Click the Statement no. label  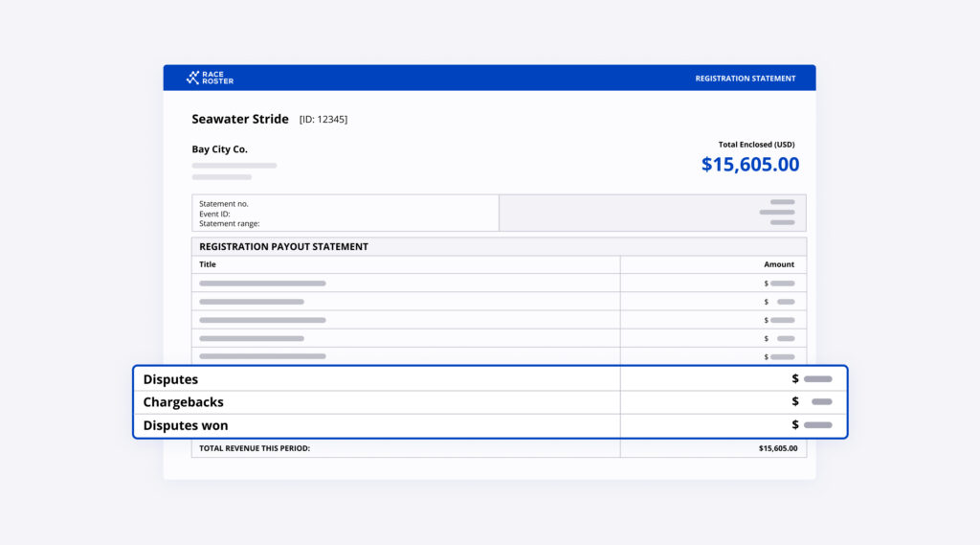tap(224, 203)
